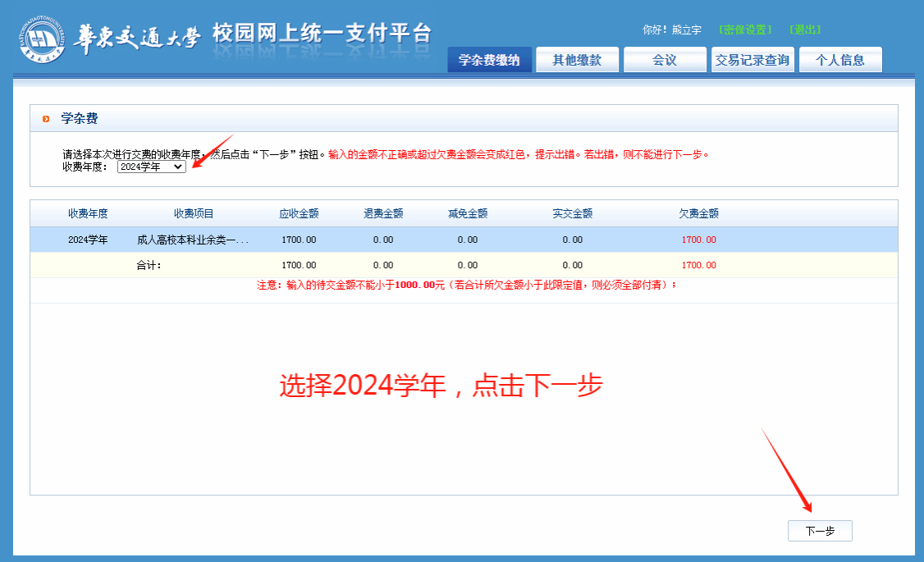Click the 密保设置 link

pyautogui.click(x=745, y=30)
